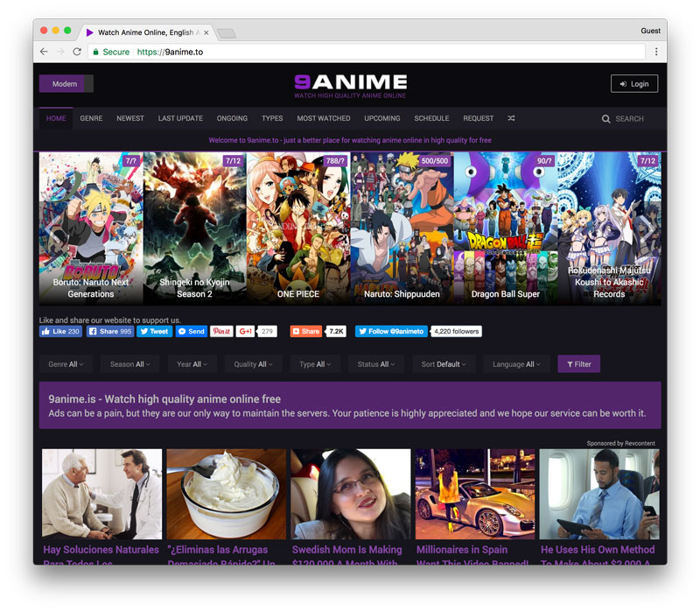The width and height of the screenshot is (700, 612).
Task: Click the Facebook Like button
Action: 60,332
